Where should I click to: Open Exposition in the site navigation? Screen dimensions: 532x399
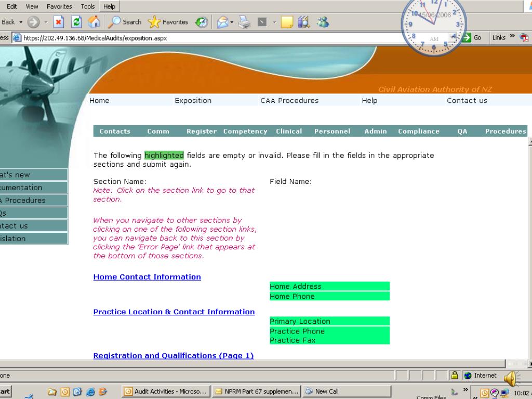(x=193, y=100)
